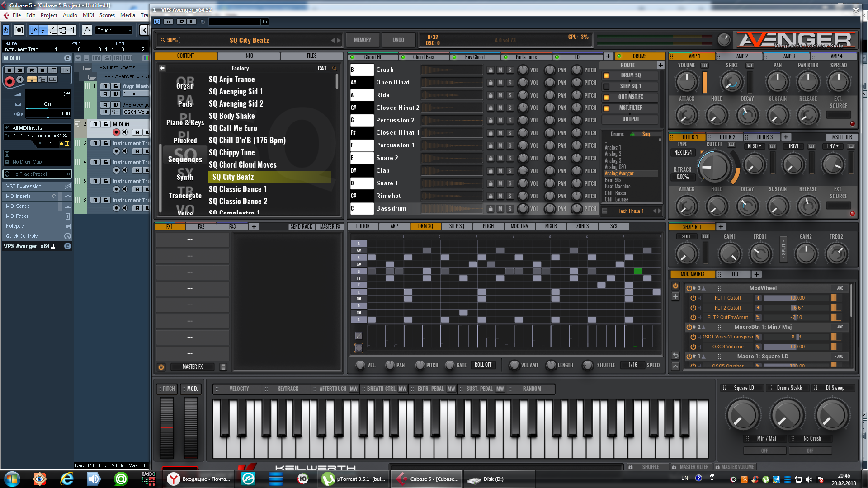Click the Cubase record enable button
This screenshot has width=868, height=488.
click(x=9, y=81)
